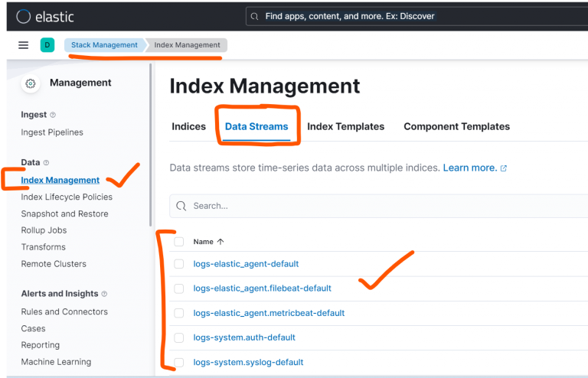This screenshot has width=588, height=378.
Task: Open Index Lifecycle Policies in sidebar
Action: (67, 197)
